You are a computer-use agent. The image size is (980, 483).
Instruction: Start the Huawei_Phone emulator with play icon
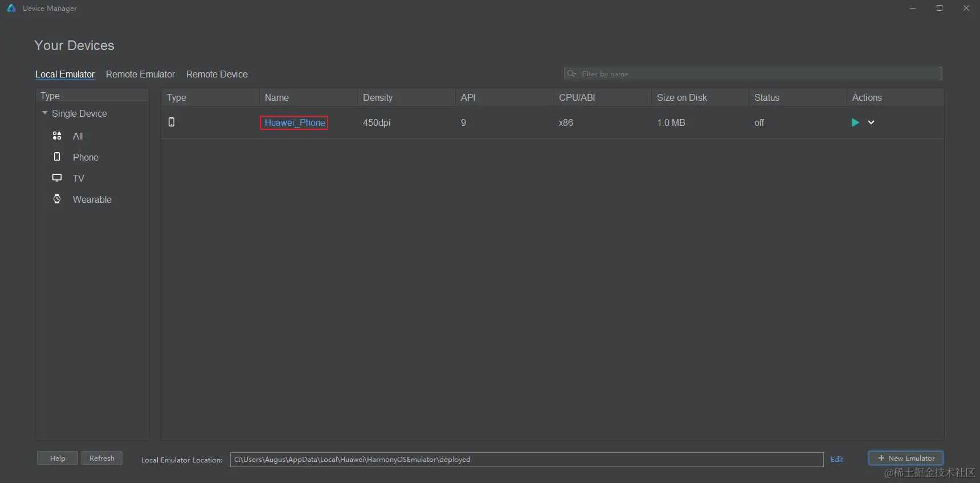click(x=855, y=122)
